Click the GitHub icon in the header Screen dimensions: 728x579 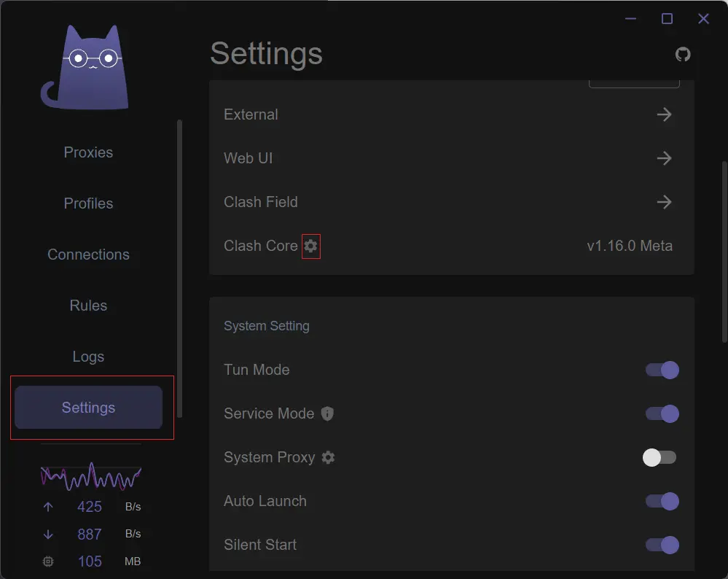coord(683,54)
